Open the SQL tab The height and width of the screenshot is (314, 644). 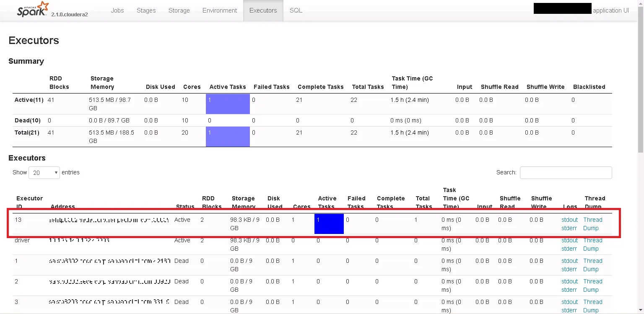(296, 10)
